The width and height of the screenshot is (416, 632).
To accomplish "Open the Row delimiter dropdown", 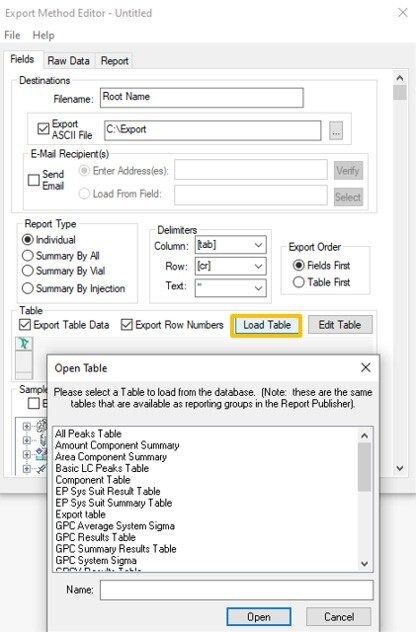I will pos(231,266).
